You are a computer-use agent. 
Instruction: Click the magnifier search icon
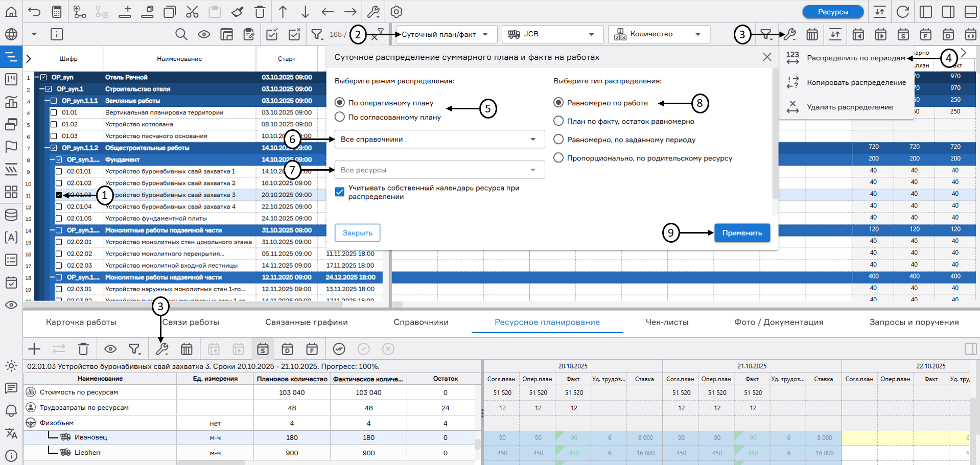coord(181,34)
